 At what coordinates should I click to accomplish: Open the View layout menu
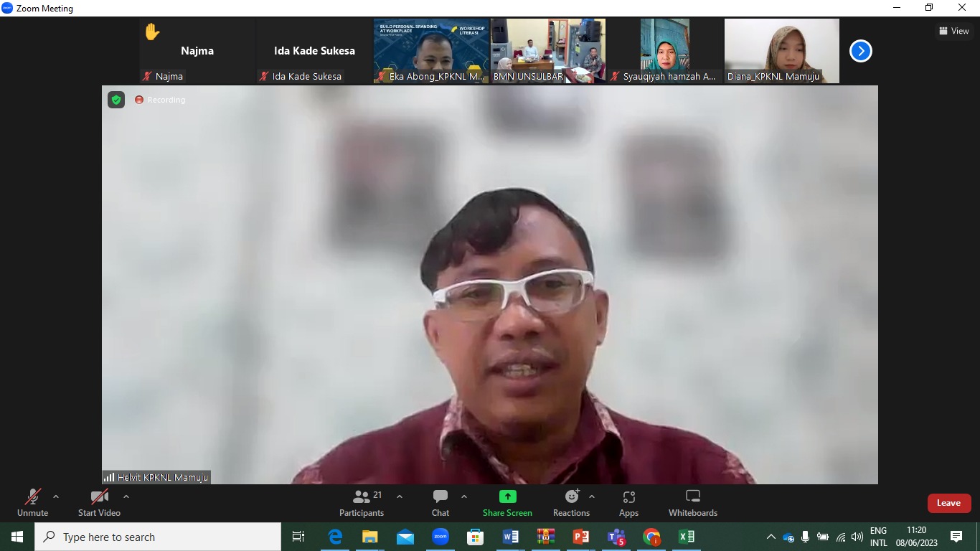[954, 31]
